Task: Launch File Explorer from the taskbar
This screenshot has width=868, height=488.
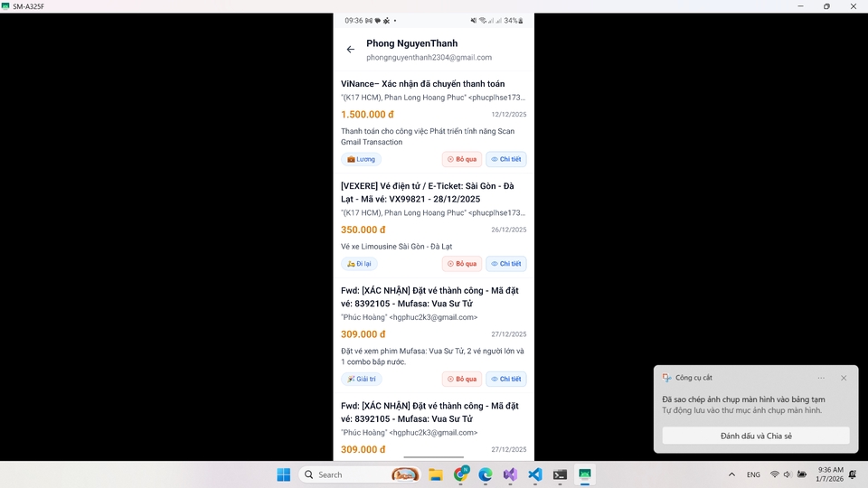Action: (x=435, y=474)
